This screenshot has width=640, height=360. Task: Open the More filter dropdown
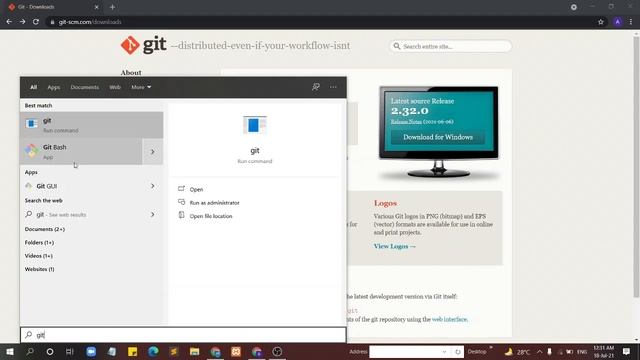(x=141, y=87)
